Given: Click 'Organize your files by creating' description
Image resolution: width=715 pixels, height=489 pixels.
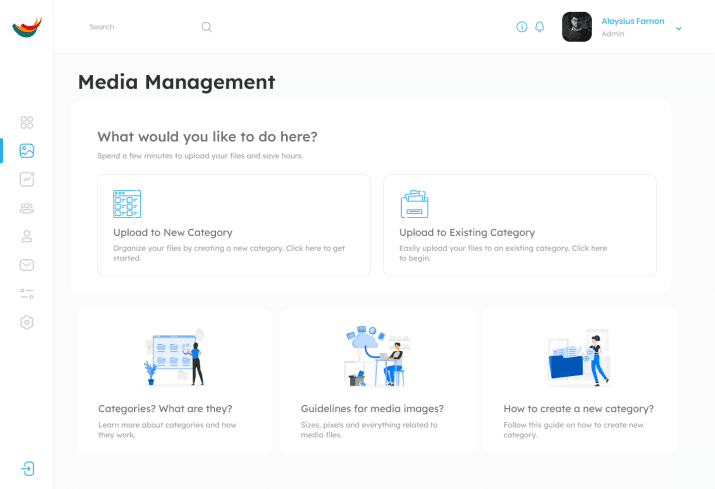Looking at the screenshot, I should tap(229, 253).
